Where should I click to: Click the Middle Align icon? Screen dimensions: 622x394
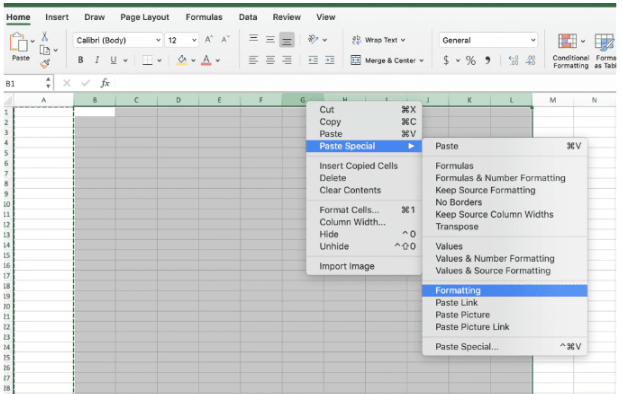(x=270, y=39)
